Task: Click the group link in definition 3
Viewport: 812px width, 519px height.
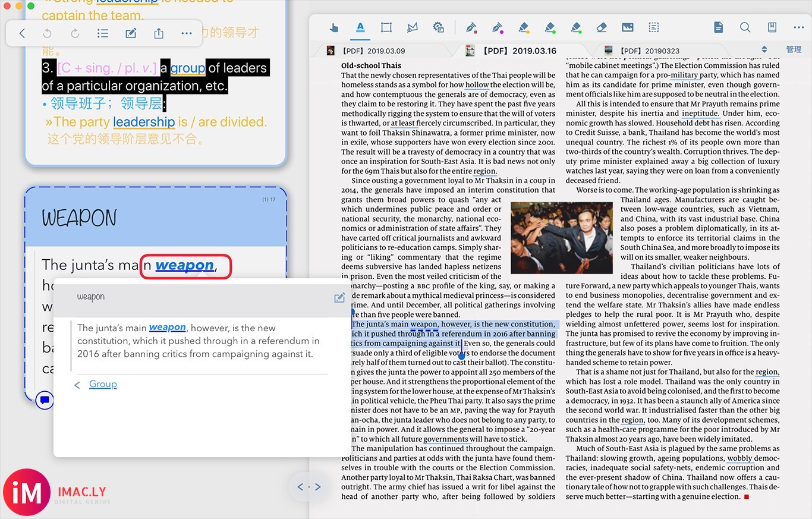Action: pos(188,68)
